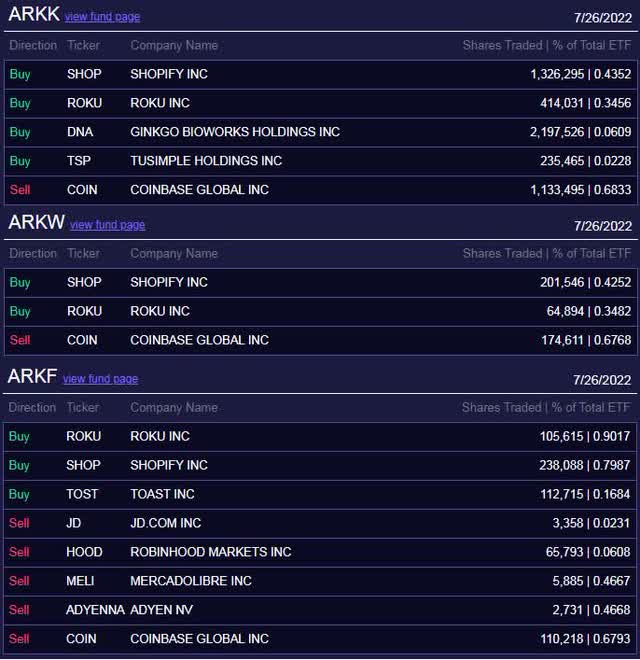The height and width of the screenshot is (660, 640).
Task: Click DNA ticker symbol
Action: pos(80,132)
